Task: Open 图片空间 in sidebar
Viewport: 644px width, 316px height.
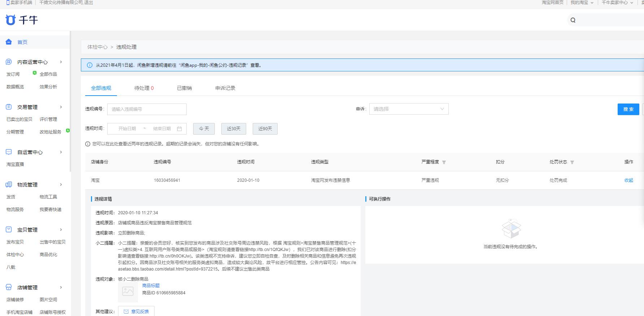Action: pyautogui.click(x=48, y=300)
